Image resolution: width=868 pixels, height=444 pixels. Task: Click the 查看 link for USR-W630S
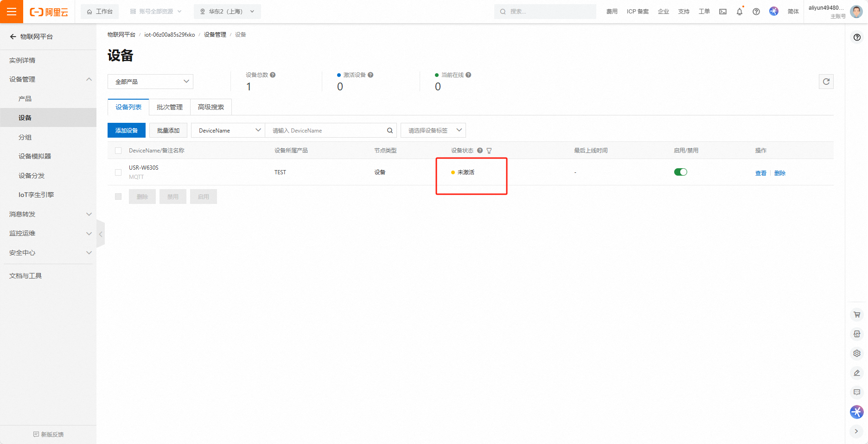point(760,173)
